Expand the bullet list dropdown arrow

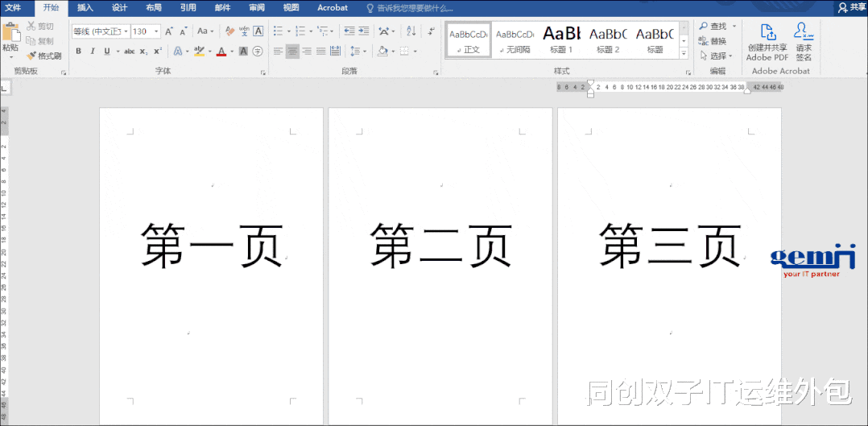click(x=288, y=31)
